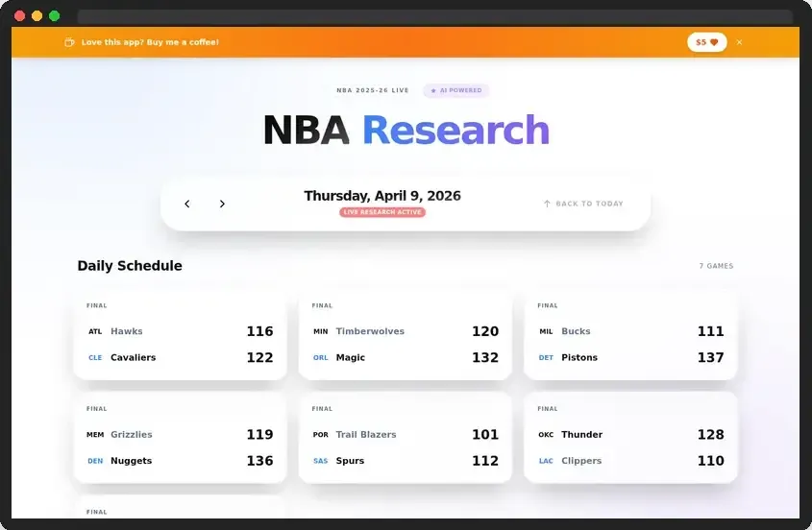This screenshot has width=812, height=530.
Task: Click the LAC abbreviation
Action: pos(547,461)
